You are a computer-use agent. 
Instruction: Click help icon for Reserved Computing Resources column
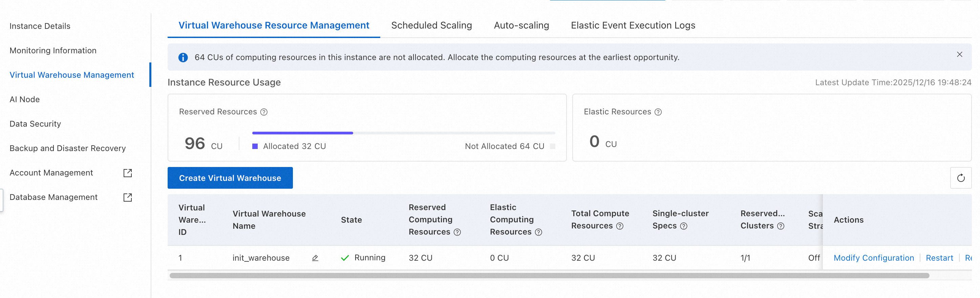(457, 232)
